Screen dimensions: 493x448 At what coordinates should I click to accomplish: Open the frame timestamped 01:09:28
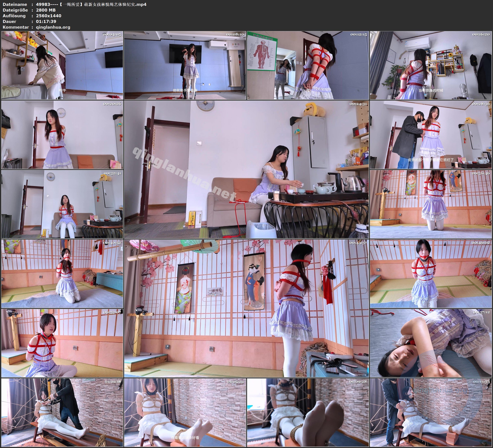[308, 412]
